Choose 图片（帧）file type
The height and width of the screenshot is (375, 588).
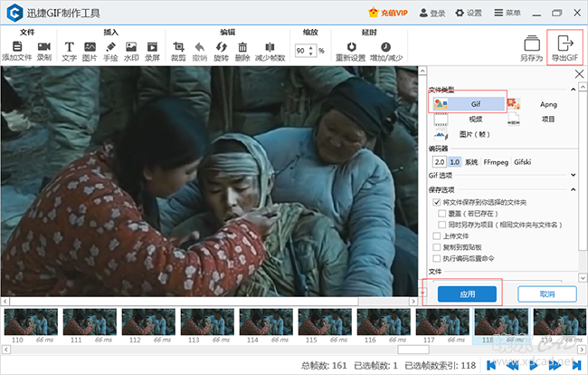point(469,134)
